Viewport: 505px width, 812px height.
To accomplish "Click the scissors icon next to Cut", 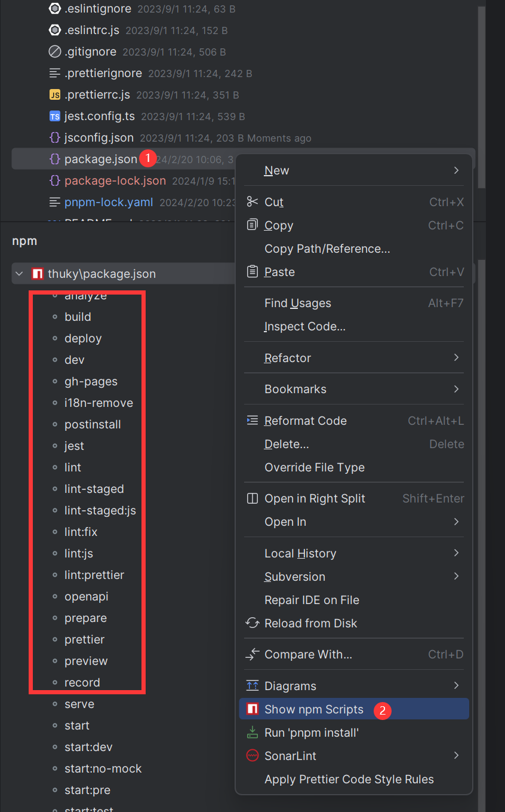I will click(x=252, y=202).
